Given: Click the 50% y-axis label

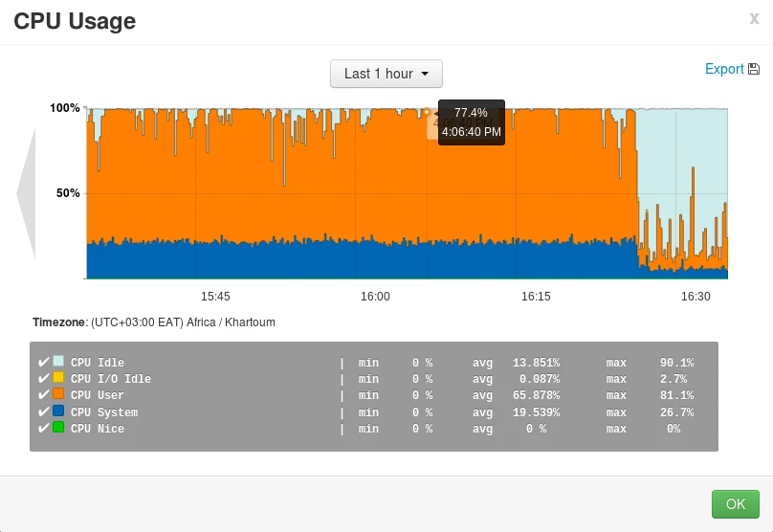Looking at the screenshot, I should (x=68, y=192).
